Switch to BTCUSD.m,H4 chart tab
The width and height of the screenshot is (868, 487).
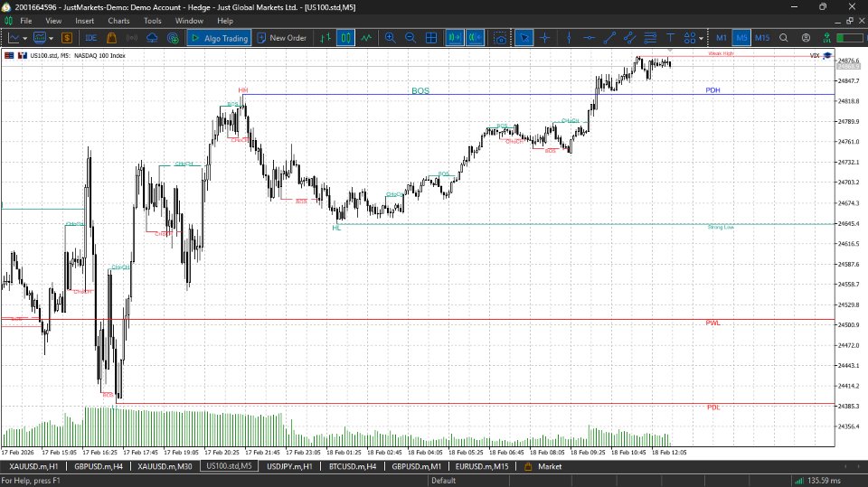[x=353, y=466]
